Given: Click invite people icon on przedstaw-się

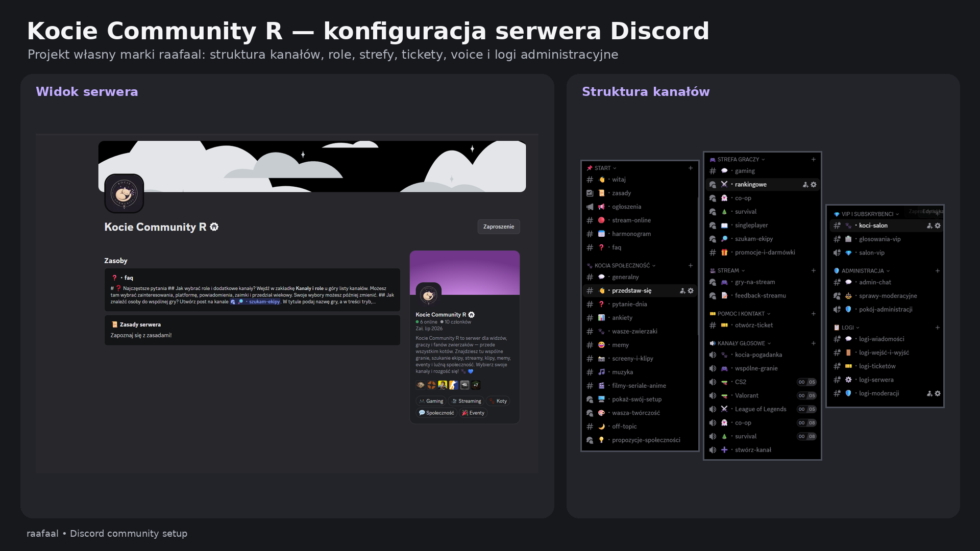Looking at the screenshot, I should click(x=682, y=291).
